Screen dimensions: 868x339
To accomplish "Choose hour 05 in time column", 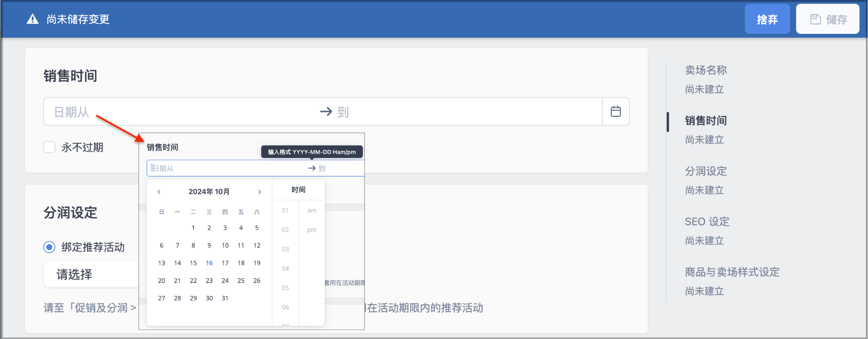I will (285, 288).
